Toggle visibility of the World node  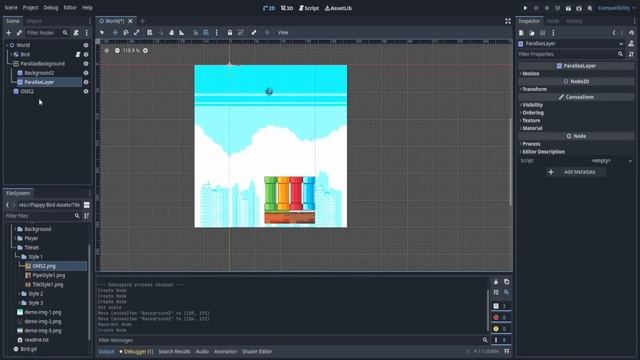[x=86, y=45]
